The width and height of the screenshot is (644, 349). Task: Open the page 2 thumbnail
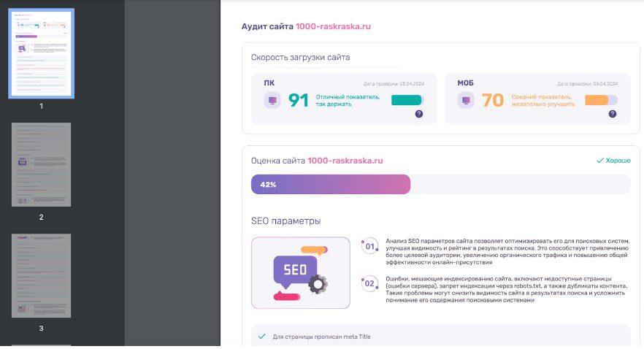[41, 164]
